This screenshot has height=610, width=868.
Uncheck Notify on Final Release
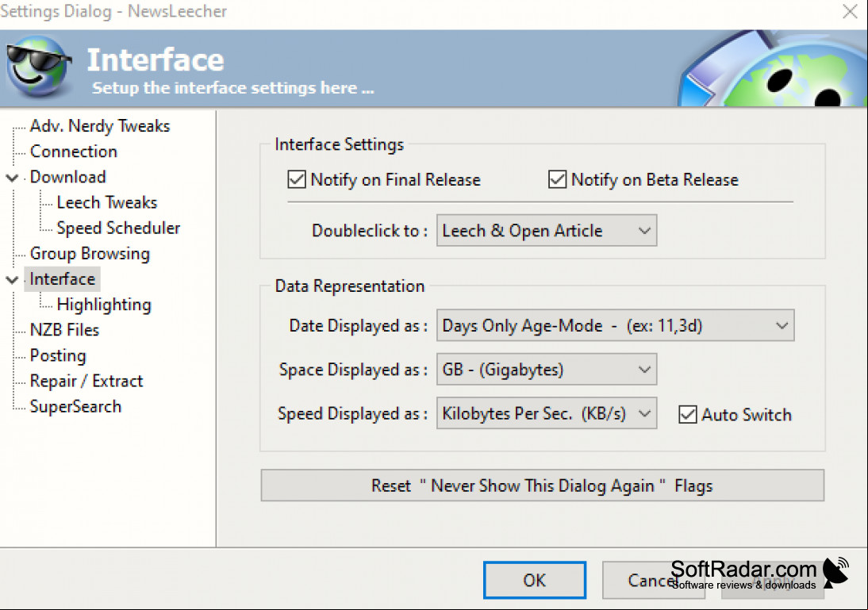(297, 180)
